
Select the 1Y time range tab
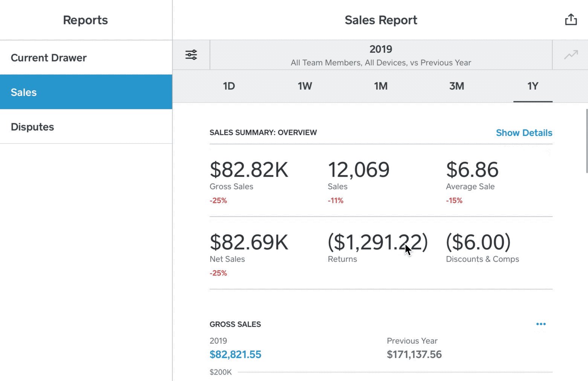tap(533, 86)
